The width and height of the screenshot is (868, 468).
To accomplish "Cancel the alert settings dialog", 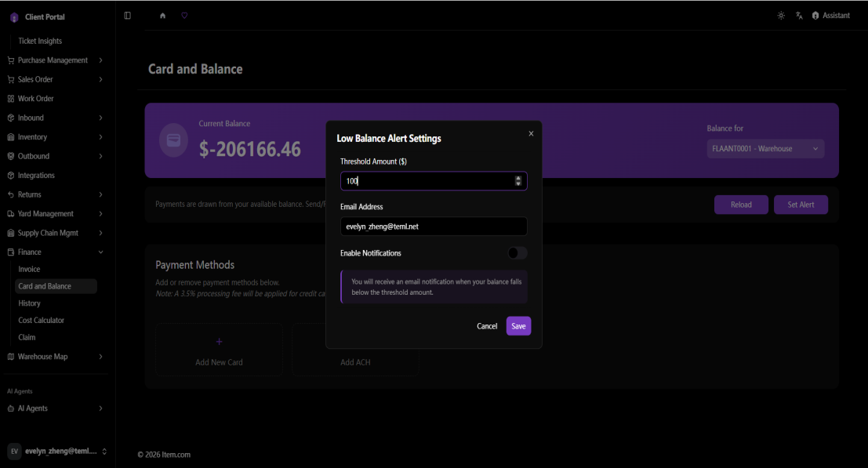I will click(x=487, y=326).
